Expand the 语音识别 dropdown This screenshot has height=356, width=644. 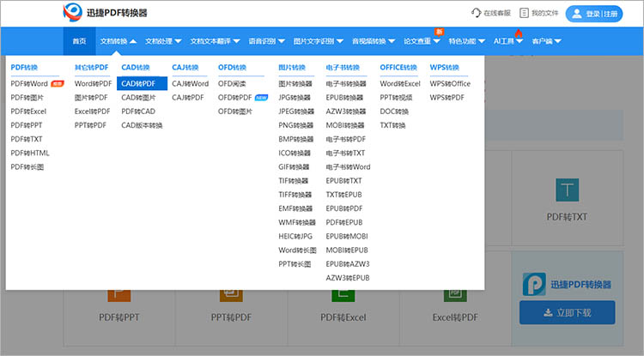[266, 41]
